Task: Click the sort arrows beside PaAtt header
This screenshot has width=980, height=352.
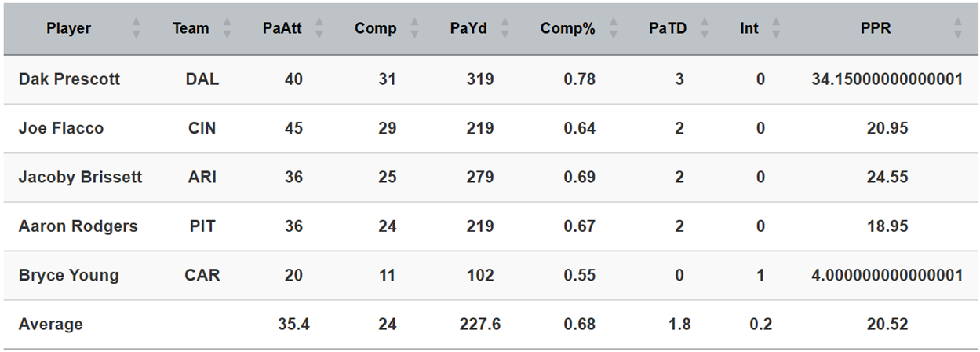Action: 319,29
